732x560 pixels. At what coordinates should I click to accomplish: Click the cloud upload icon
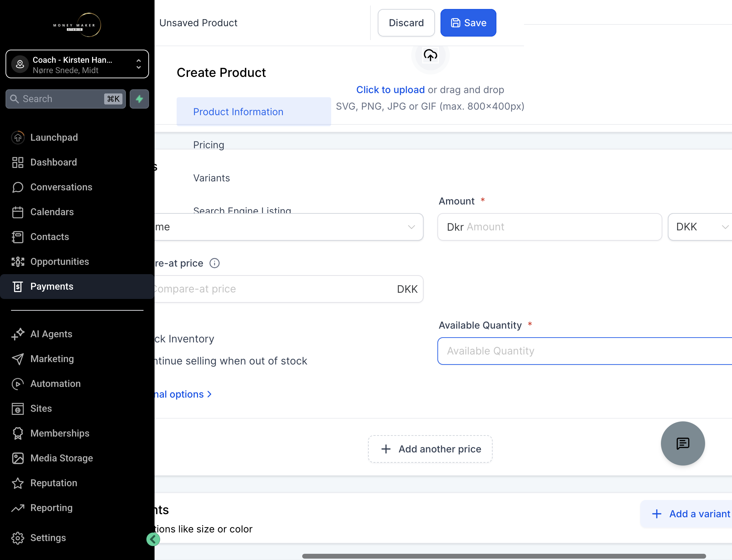(x=430, y=55)
